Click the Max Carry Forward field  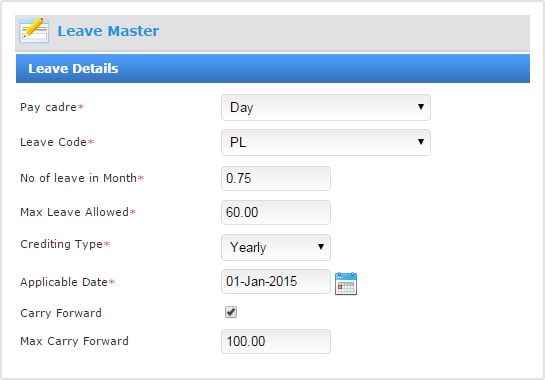pos(276,341)
